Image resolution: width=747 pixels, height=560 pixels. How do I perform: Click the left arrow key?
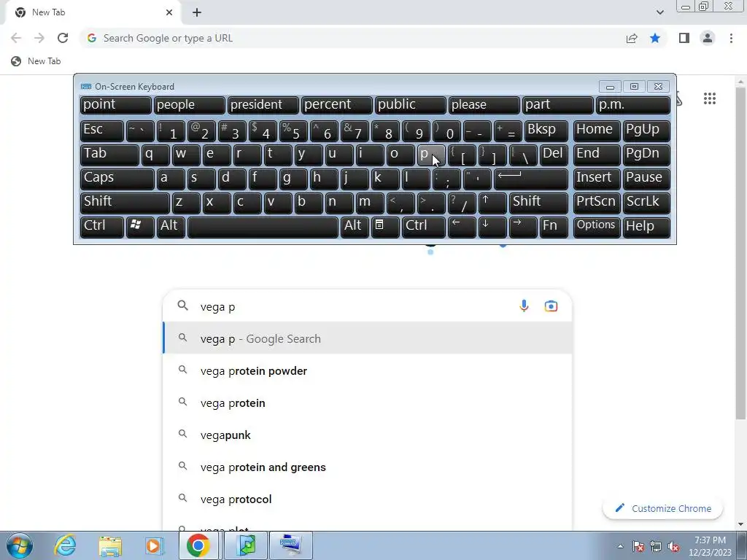point(462,227)
